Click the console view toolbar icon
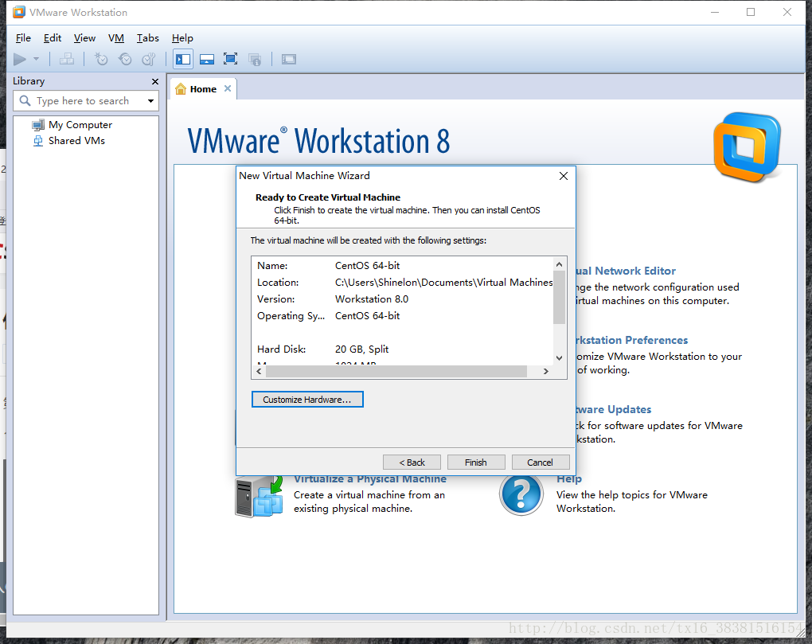 click(288, 60)
